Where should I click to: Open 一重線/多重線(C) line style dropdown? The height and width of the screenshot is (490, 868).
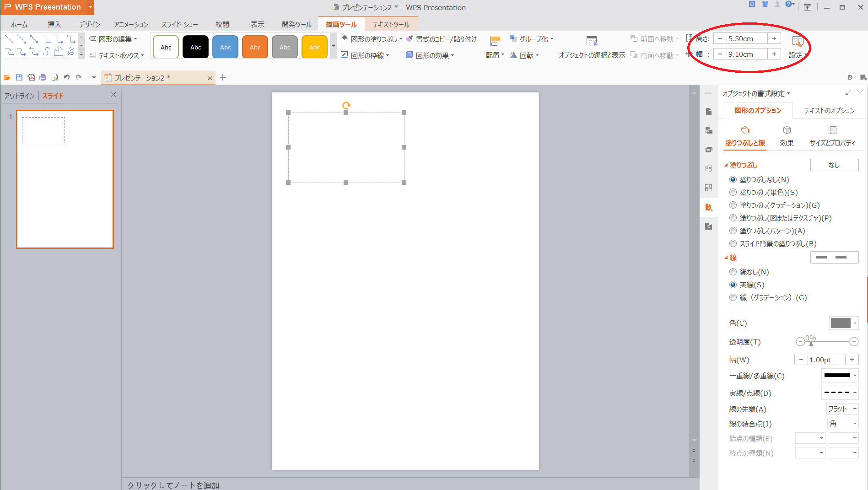coord(840,376)
